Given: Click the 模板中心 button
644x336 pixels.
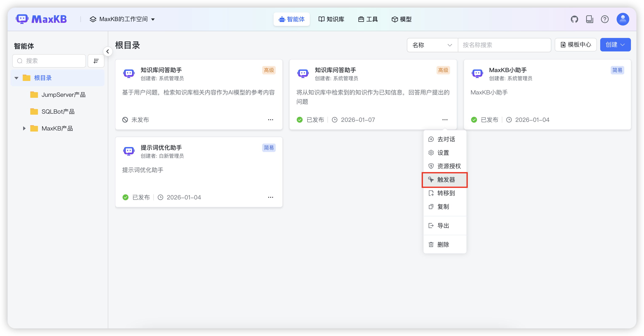Looking at the screenshot, I should tap(576, 44).
